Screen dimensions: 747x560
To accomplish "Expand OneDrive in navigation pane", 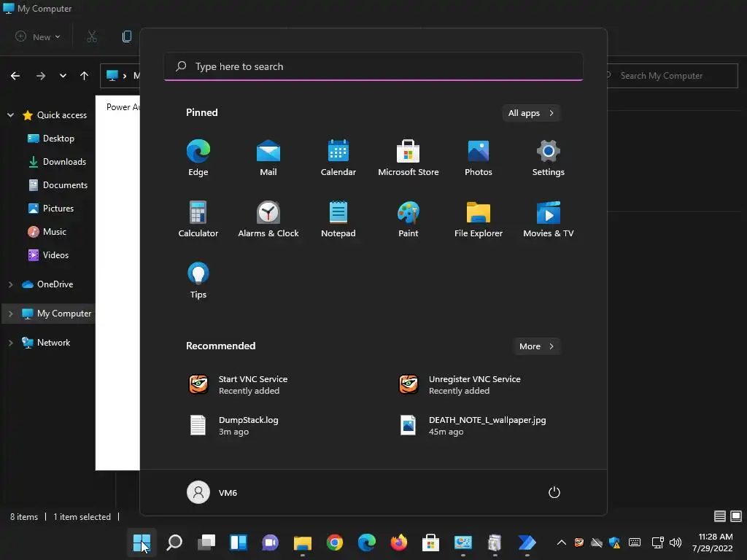I will coord(10,284).
